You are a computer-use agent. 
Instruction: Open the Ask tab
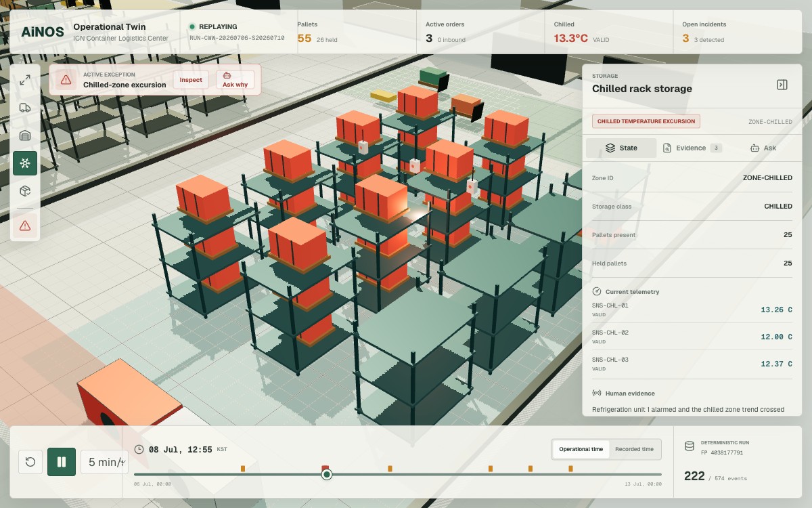[763, 148]
